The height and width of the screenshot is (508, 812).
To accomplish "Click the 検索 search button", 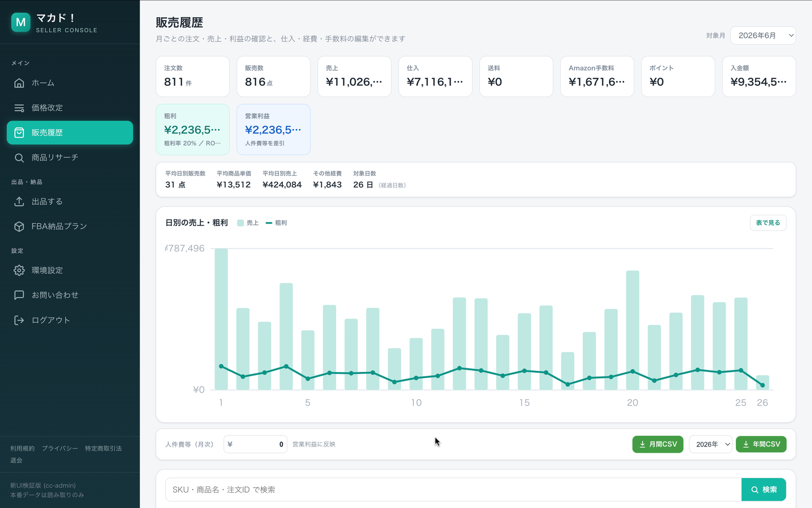I will 764,490.
